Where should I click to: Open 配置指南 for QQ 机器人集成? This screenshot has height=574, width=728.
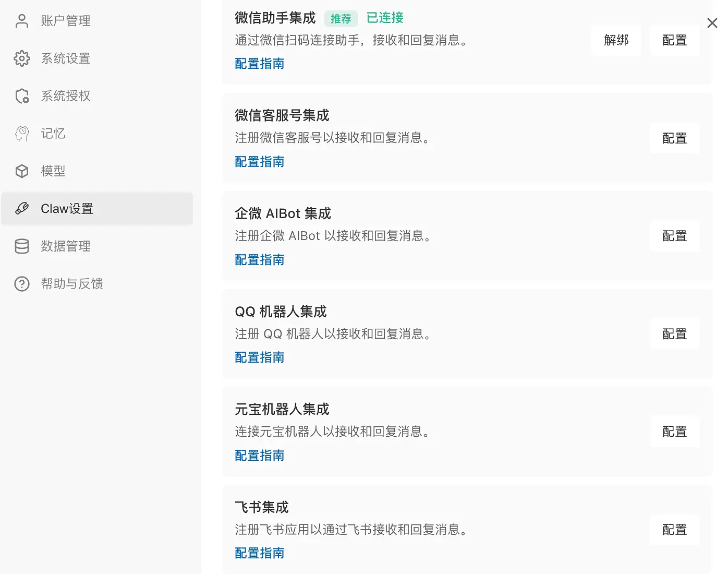[x=260, y=357]
